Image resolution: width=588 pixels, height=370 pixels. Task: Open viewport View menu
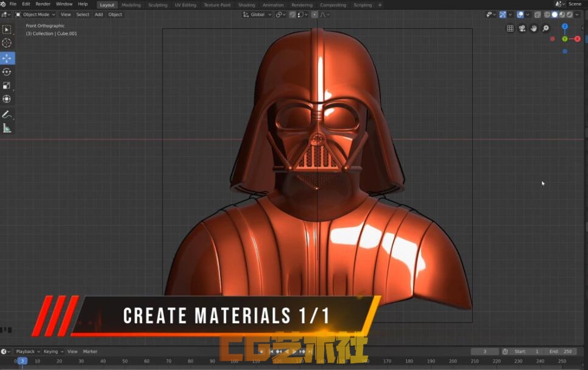[66, 15]
